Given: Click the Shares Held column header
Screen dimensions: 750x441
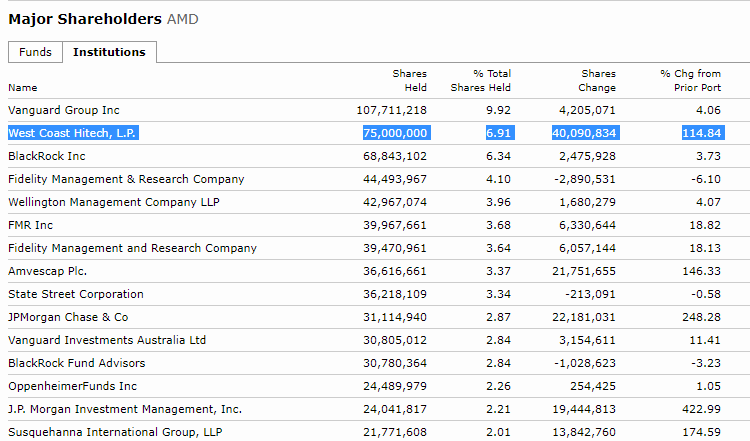Looking at the screenshot, I should click(409, 81).
